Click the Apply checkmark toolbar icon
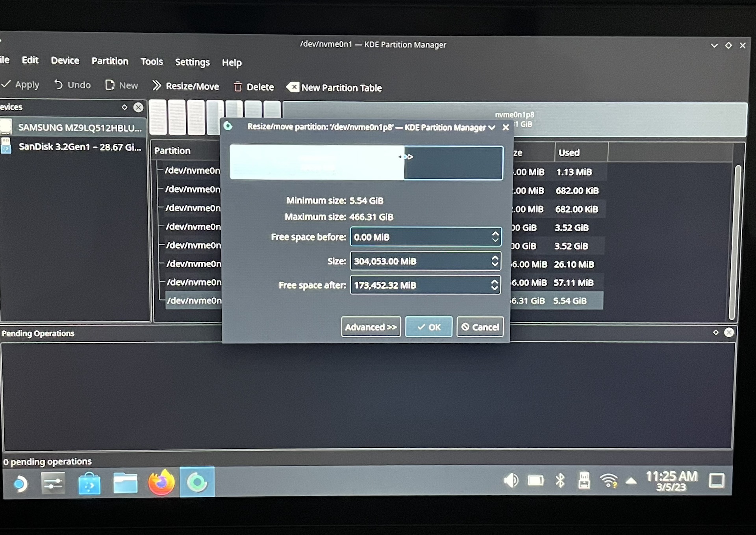 [6, 84]
